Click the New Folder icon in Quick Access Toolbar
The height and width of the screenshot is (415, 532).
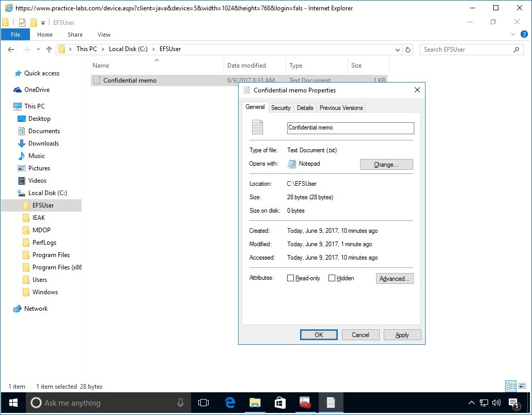33,22
